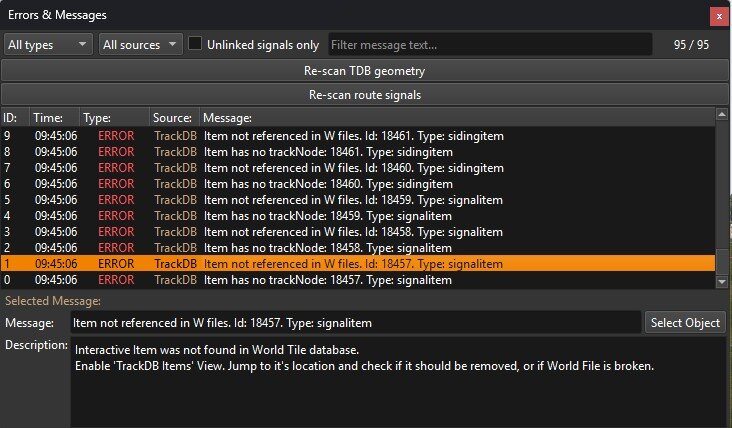The image size is (732, 428).
Task: Click the Select Object button
Action: [x=685, y=323]
